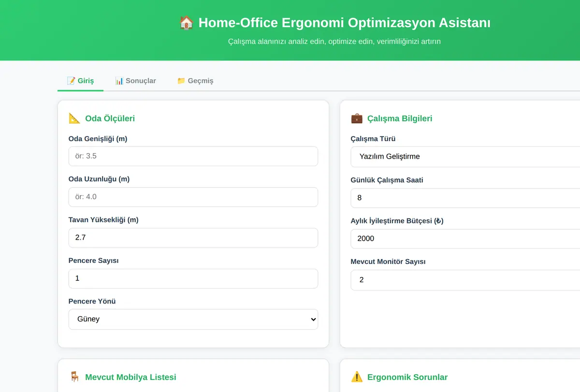Open the Çalışma Türü dropdown
This screenshot has height=392, width=580.
pos(465,157)
